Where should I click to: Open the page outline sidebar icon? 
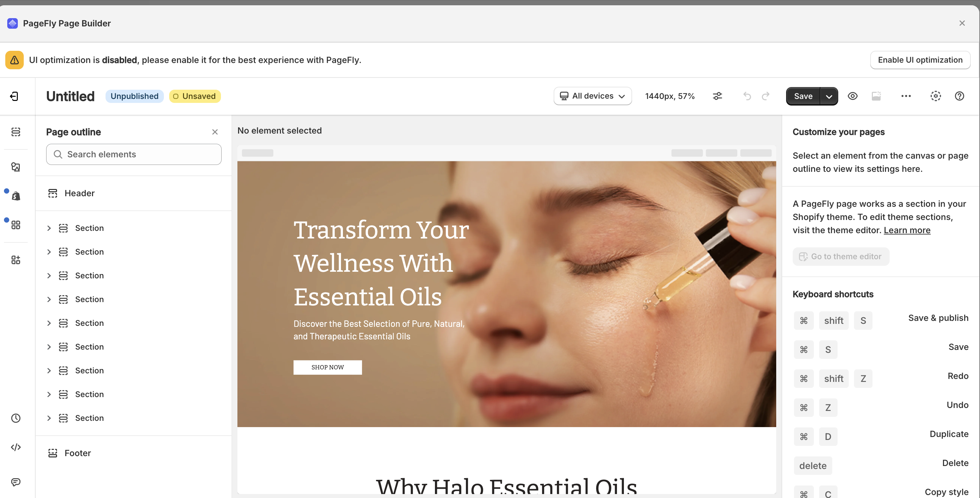click(x=15, y=132)
